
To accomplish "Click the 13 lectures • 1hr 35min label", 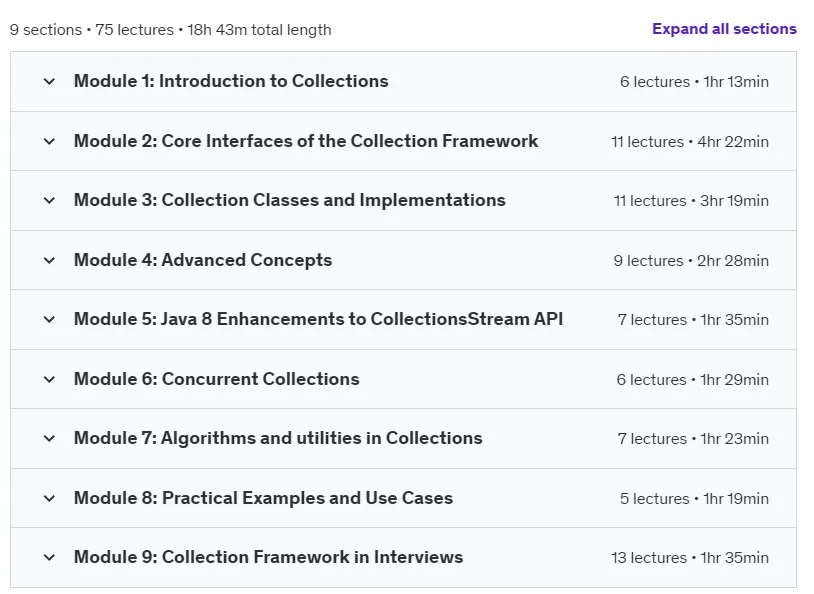I will click(x=690, y=558).
